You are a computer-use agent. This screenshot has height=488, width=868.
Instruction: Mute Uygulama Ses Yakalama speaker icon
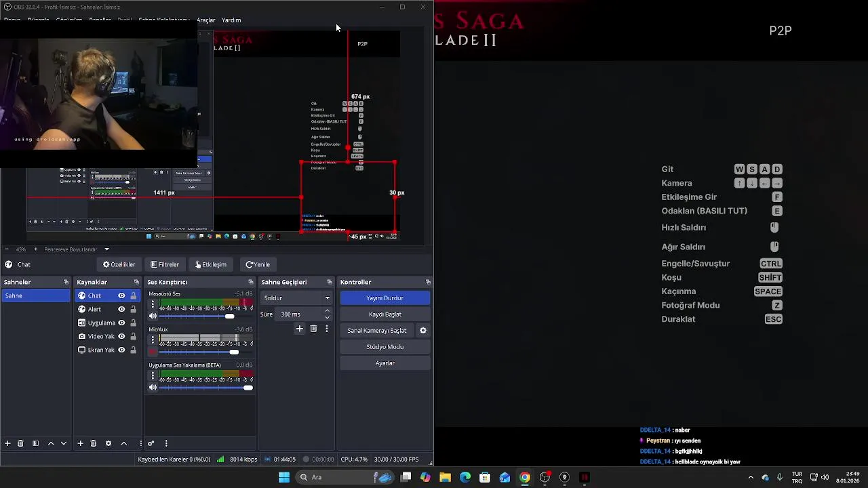point(153,388)
